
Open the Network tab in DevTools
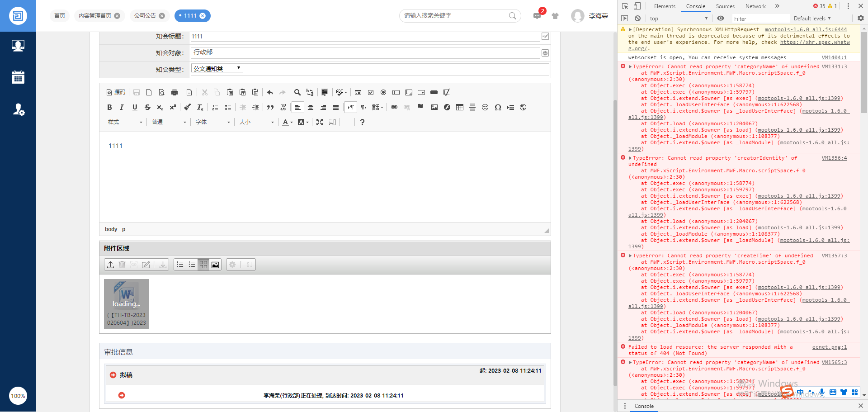(x=755, y=6)
